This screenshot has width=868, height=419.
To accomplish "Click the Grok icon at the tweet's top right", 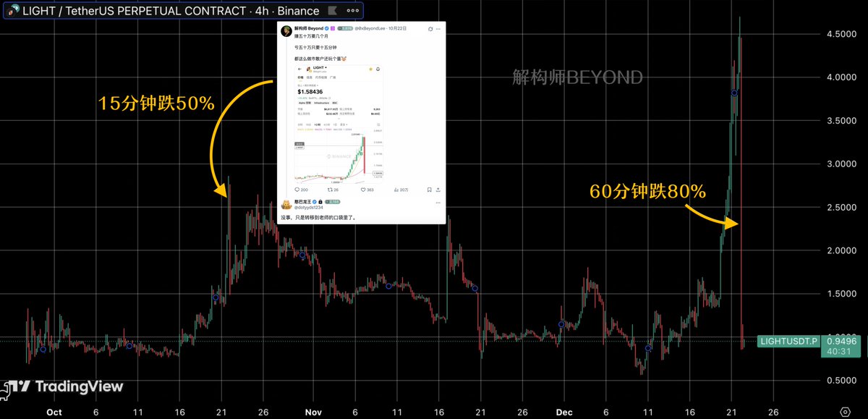I will tap(430, 29).
